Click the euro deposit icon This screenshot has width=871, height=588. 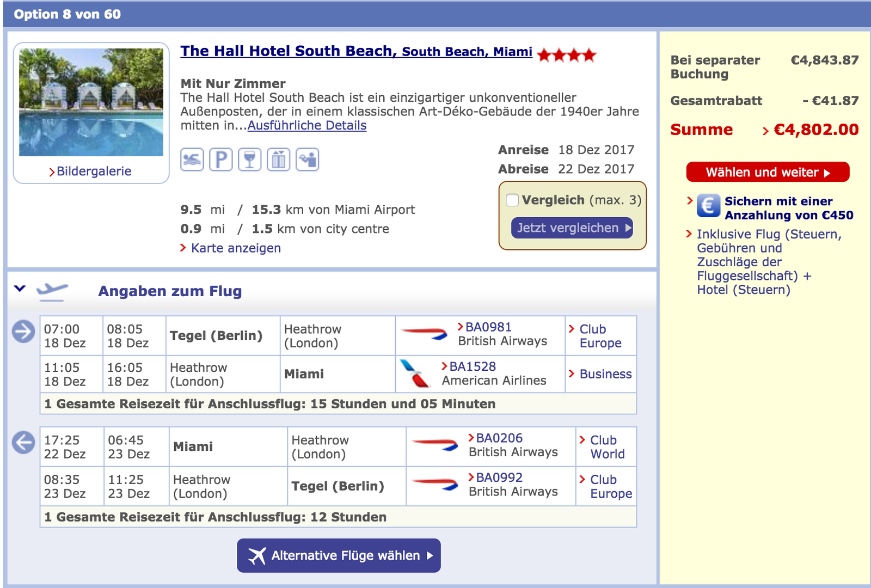tap(709, 206)
